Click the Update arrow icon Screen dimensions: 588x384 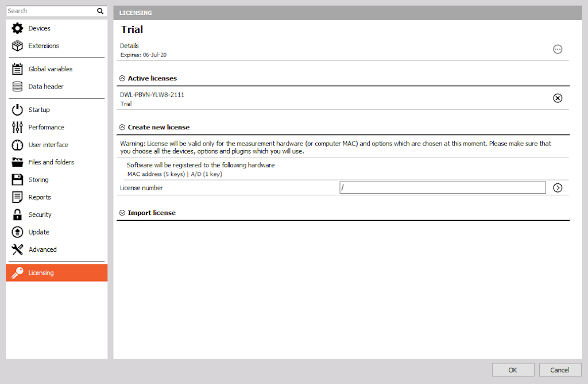coord(17,232)
